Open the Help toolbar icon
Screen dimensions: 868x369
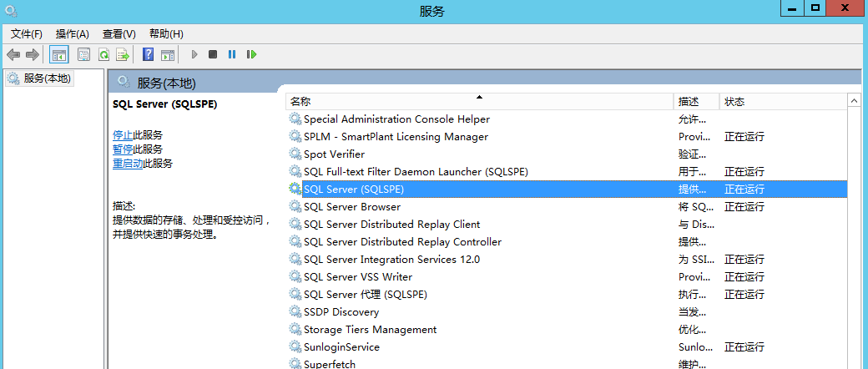pos(148,54)
